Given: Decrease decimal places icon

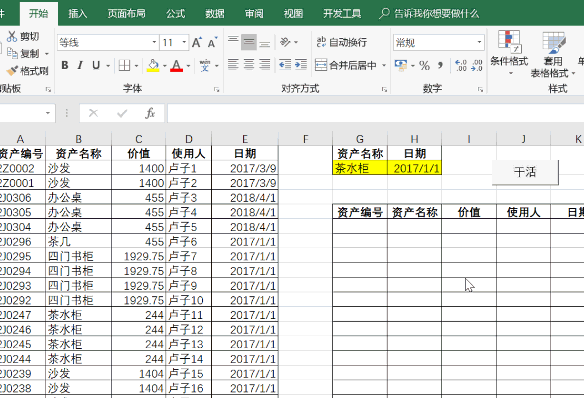Looking at the screenshot, I should click(477, 66).
